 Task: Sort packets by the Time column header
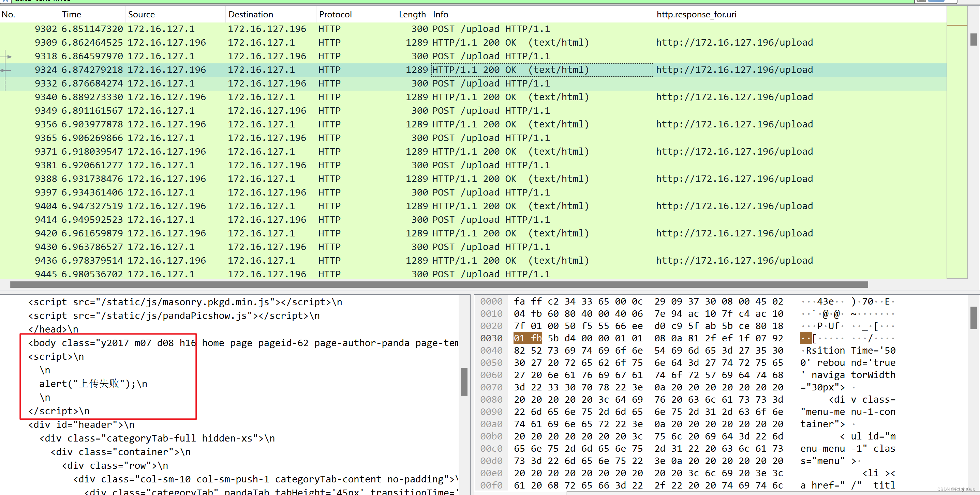(x=92, y=14)
